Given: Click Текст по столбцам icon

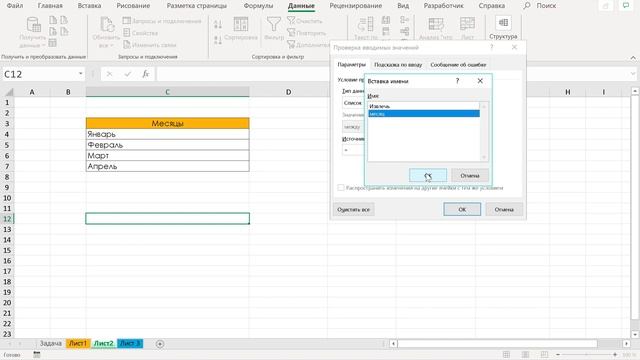Looking at the screenshot, I should pyautogui.click(x=365, y=24).
